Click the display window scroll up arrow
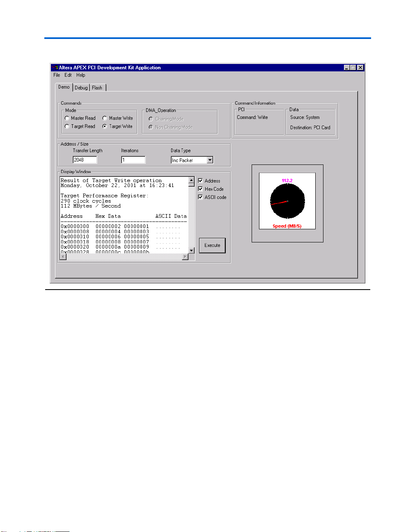This screenshot has height=532, width=415. click(x=191, y=180)
